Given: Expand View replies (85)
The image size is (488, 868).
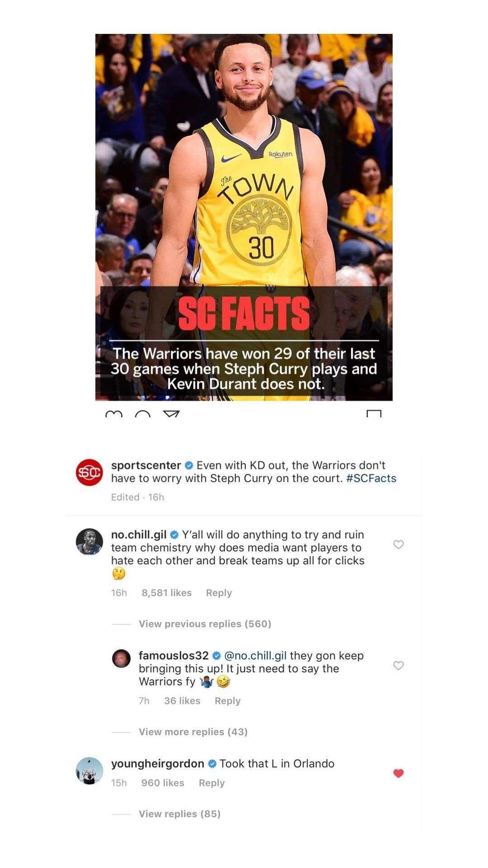Looking at the screenshot, I should (x=179, y=814).
